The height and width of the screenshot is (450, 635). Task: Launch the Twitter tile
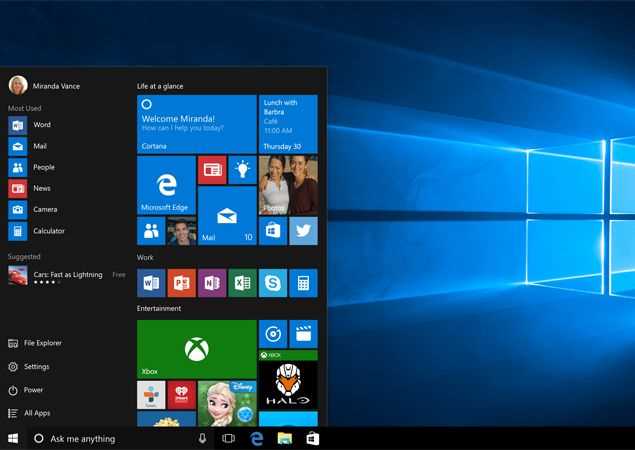click(303, 231)
